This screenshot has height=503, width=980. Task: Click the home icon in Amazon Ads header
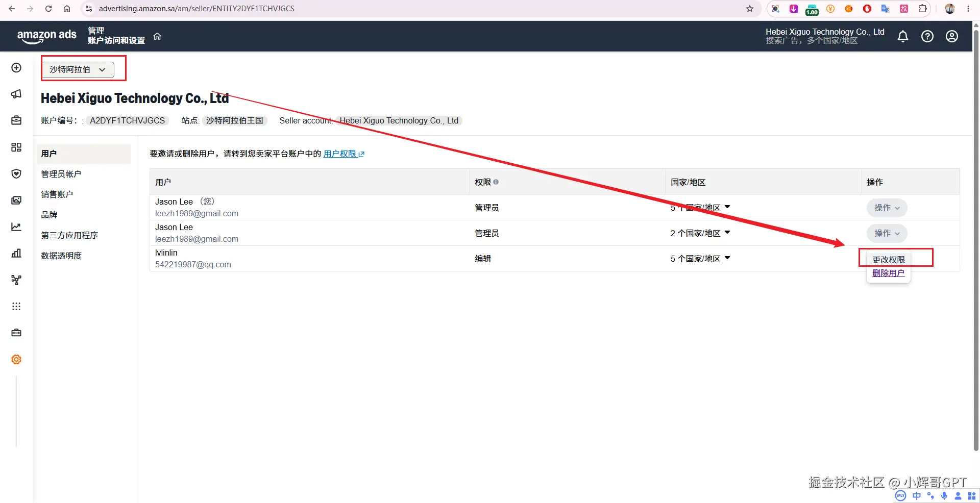point(157,36)
